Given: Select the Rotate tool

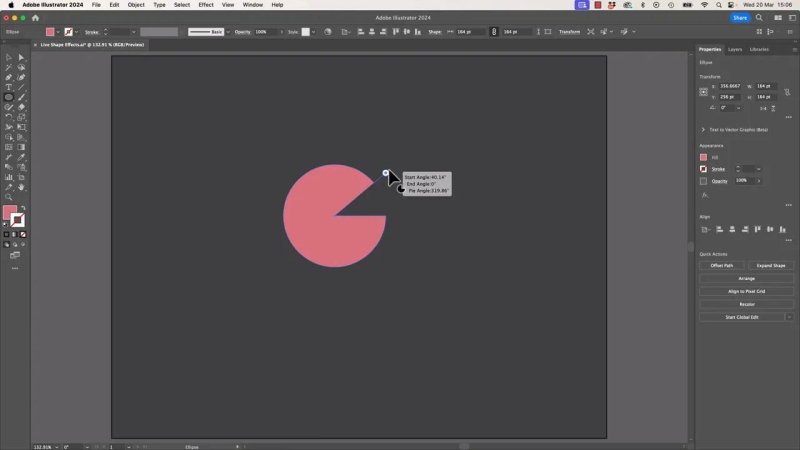Looking at the screenshot, I should [9, 117].
